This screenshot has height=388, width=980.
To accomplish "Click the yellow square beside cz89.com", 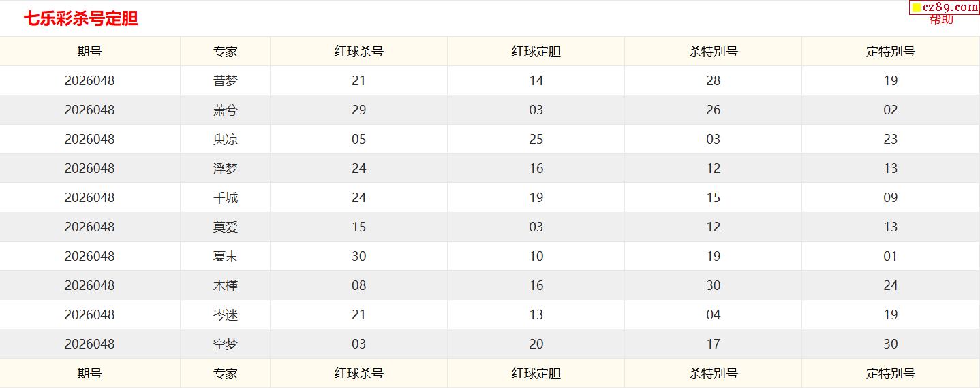I will 917,8.
